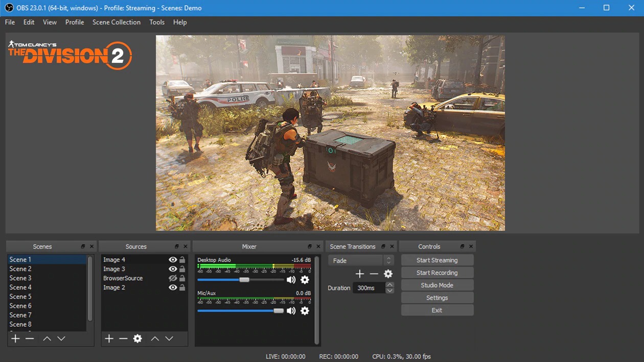The image size is (644, 362).
Task: Open the Tools menu
Action: [x=156, y=22]
